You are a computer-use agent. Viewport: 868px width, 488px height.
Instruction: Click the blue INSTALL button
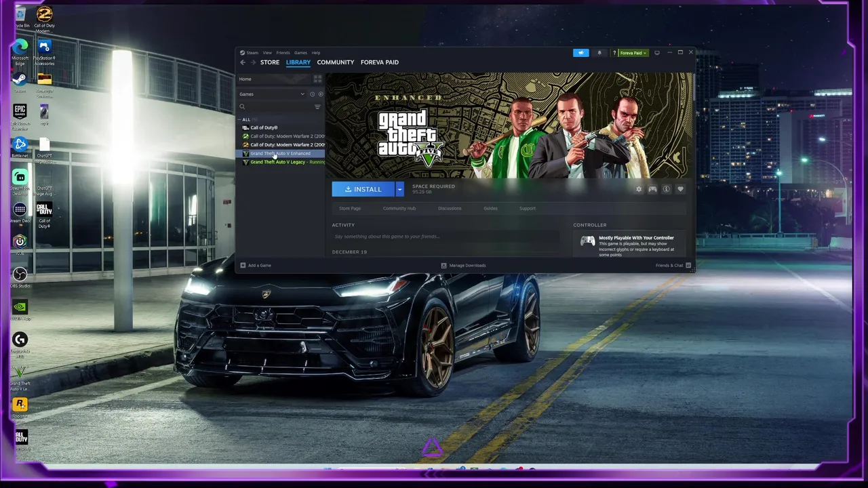coord(363,189)
